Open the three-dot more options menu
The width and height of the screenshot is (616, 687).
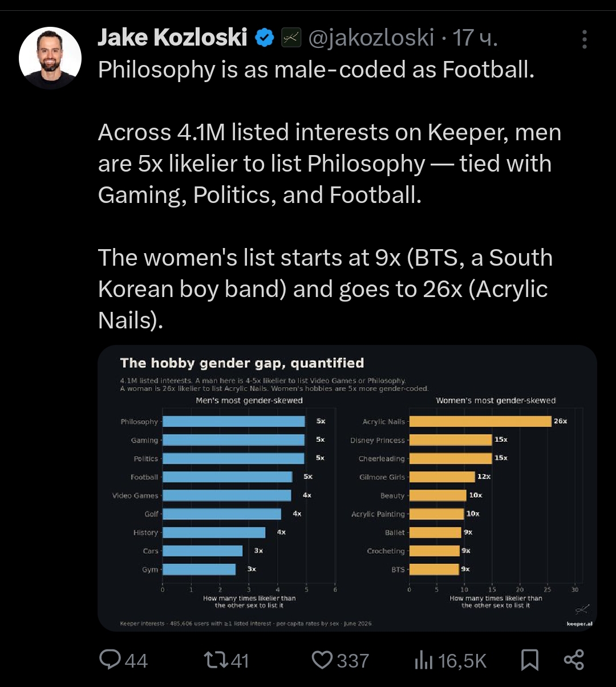point(585,39)
